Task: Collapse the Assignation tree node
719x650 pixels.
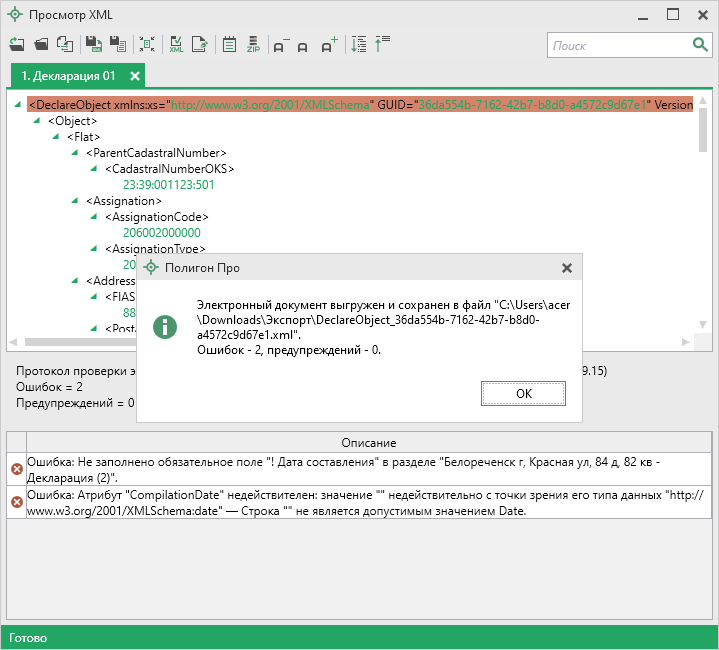Action: click(77, 201)
